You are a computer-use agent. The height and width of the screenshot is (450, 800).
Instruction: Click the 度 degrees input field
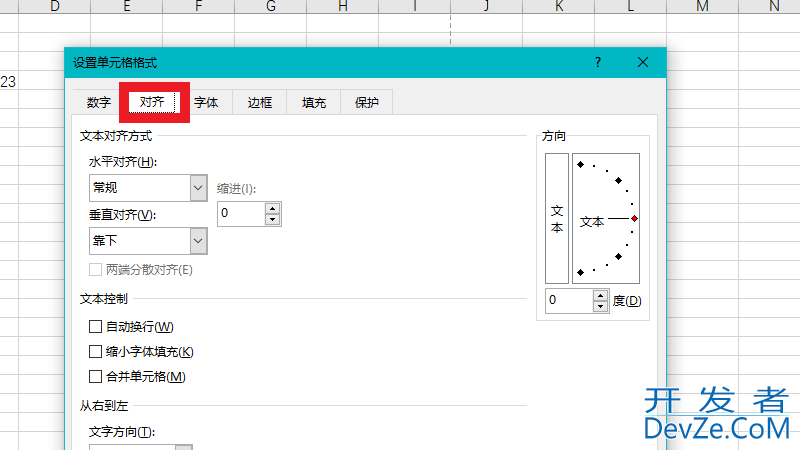click(569, 300)
